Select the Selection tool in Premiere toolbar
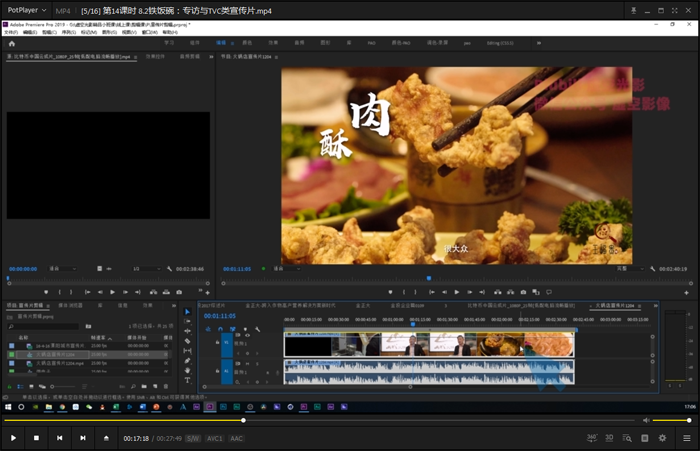Image resolution: width=700 pixels, height=451 pixels. [x=187, y=312]
